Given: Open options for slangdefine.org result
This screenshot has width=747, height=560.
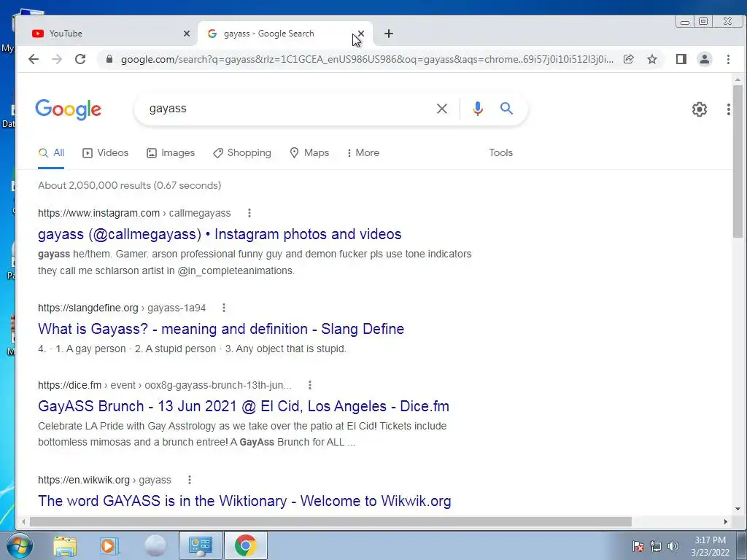Looking at the screenshot, I should coord(224,308).
